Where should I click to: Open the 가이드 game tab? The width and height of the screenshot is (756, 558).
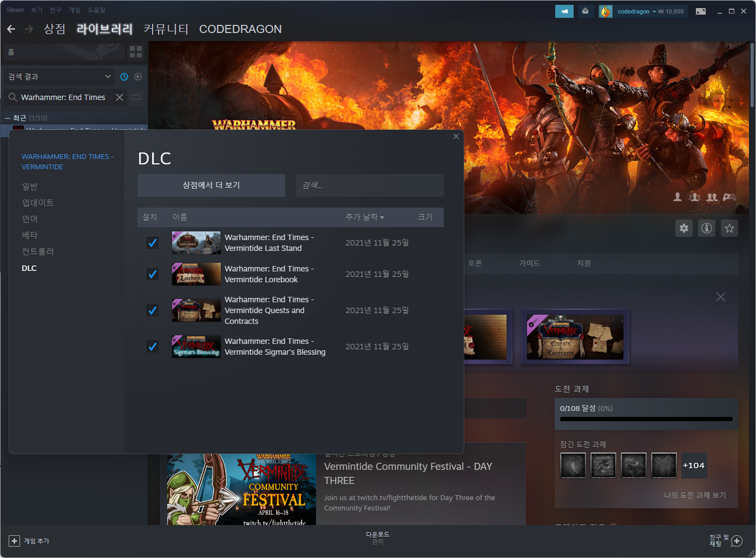pyautogui.click(x=530, y=263)
